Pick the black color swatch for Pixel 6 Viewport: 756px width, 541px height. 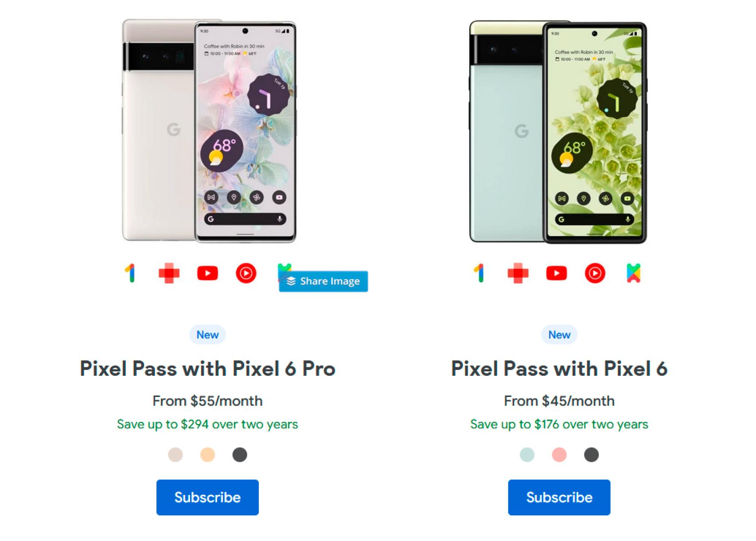click(591, 455)
